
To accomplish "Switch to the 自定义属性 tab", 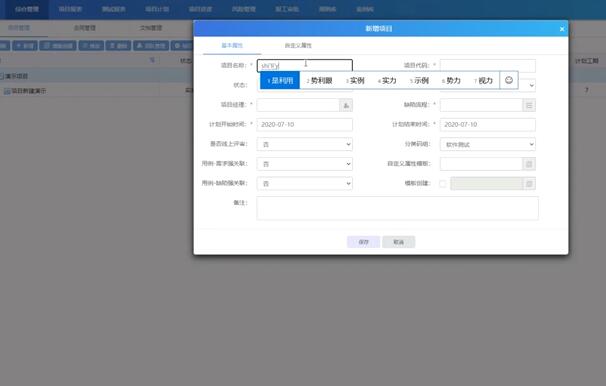I will (x=298, y=45).
